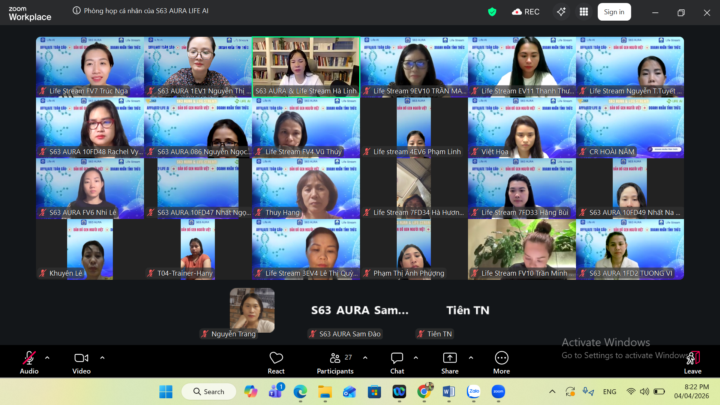Click the Leave meeting button
The height and width of the screenshot is (405, 720).
click(x=692, y=362)
